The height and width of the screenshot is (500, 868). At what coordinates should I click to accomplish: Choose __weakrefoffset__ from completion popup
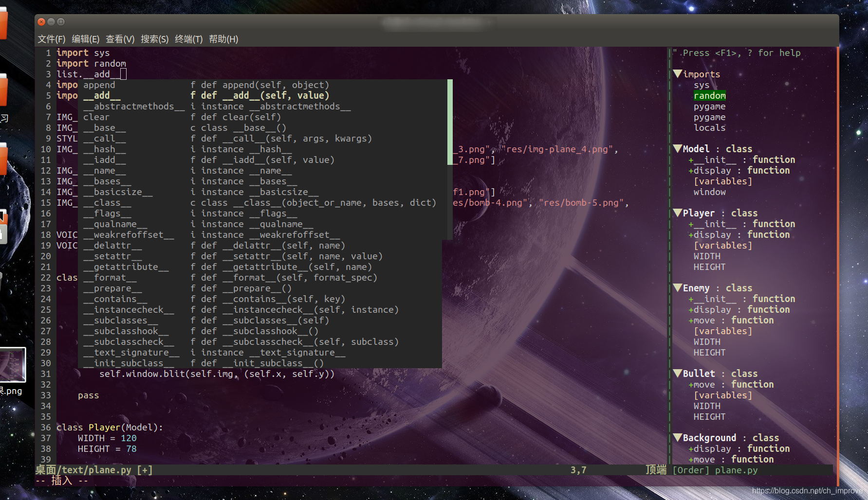(262, 234)
